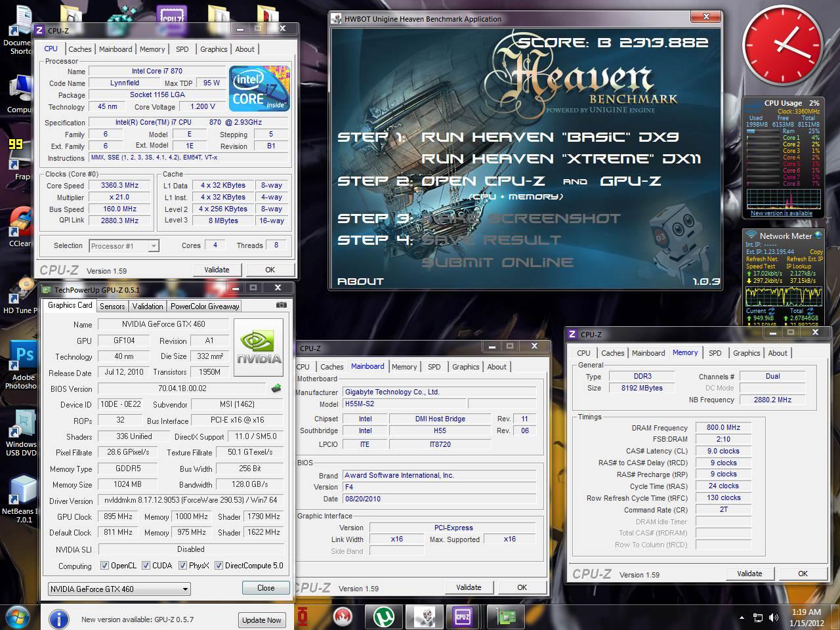Click the Intel Core i7 logo in CPU-Z
This screenshot has width=840, height=630.
tap(259, 89)
